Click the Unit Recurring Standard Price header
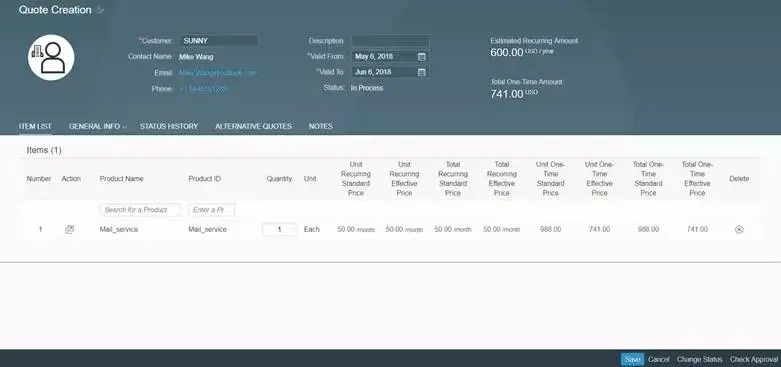 (356, 179)
